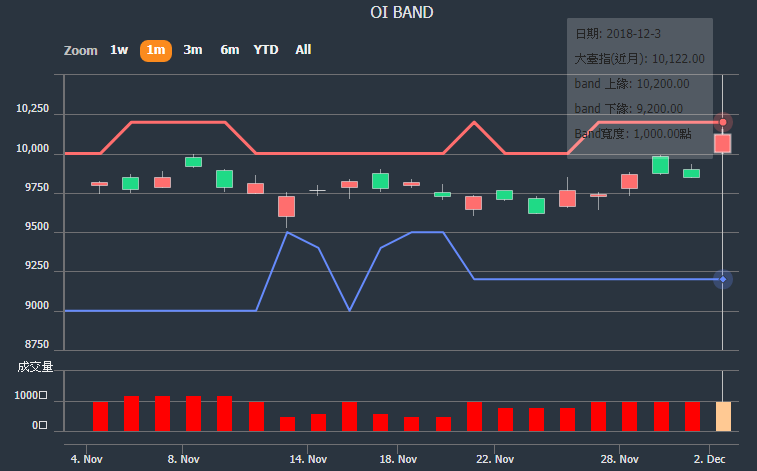This screenshot has width=757, height=471.
Task: Click the highlighted 1m zoom button
Action: (x=155, y=50)
